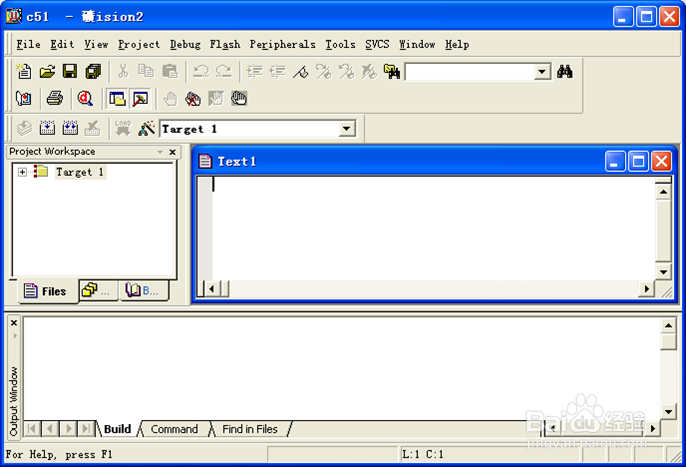This screenshot has width=686, height=467.
Task: Insert breakpoint with hand icon
Action: (x=170, y=98)
